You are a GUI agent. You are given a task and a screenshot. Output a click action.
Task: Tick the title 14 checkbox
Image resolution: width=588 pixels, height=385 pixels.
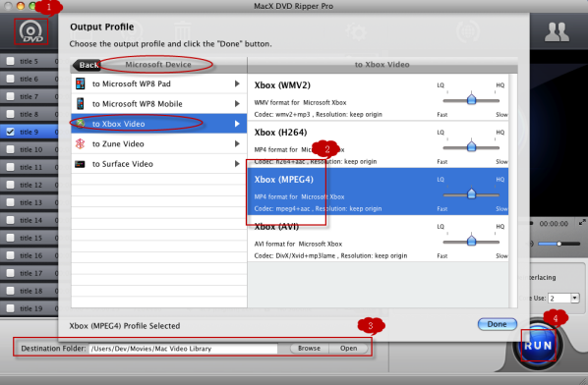[11, 220]
